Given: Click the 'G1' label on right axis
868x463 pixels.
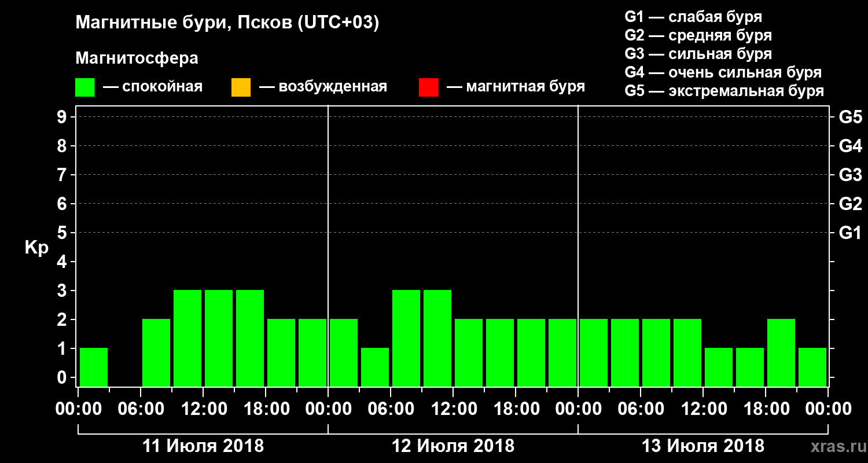Looking at the screenshot, I should tap(850, 233).
